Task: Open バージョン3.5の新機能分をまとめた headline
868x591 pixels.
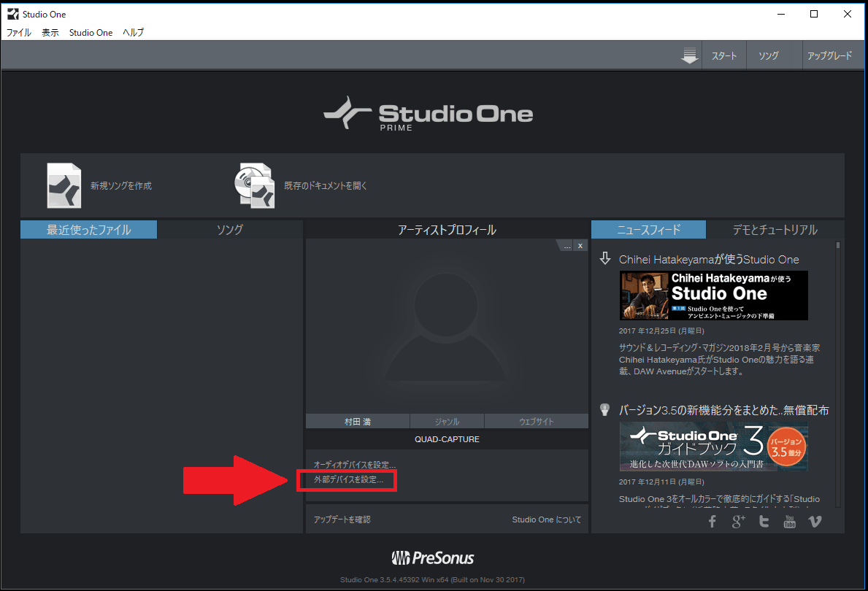Action: coord(723,410)
